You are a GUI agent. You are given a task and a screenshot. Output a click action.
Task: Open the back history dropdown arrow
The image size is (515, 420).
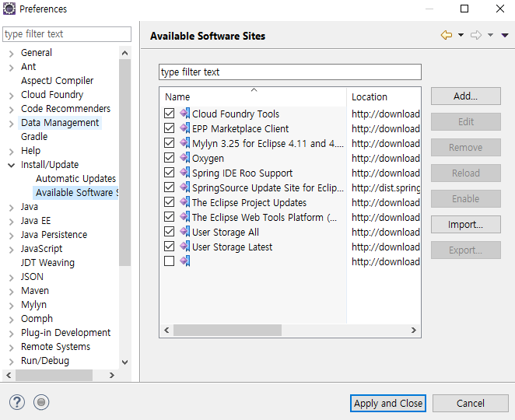pos(461,35)
